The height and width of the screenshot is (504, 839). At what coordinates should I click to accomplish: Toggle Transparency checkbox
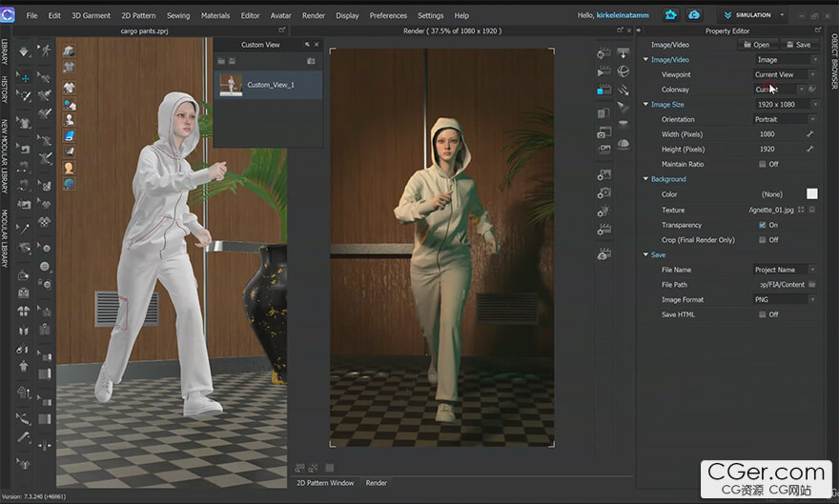762,225
